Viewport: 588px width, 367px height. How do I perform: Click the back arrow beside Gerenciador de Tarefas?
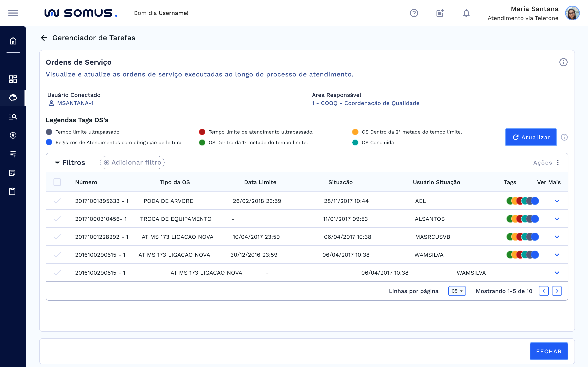tap(44, 38)
